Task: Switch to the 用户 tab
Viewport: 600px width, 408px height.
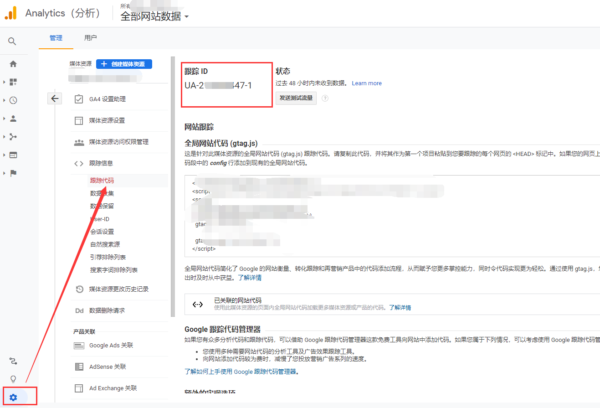Action: (90, 38)
